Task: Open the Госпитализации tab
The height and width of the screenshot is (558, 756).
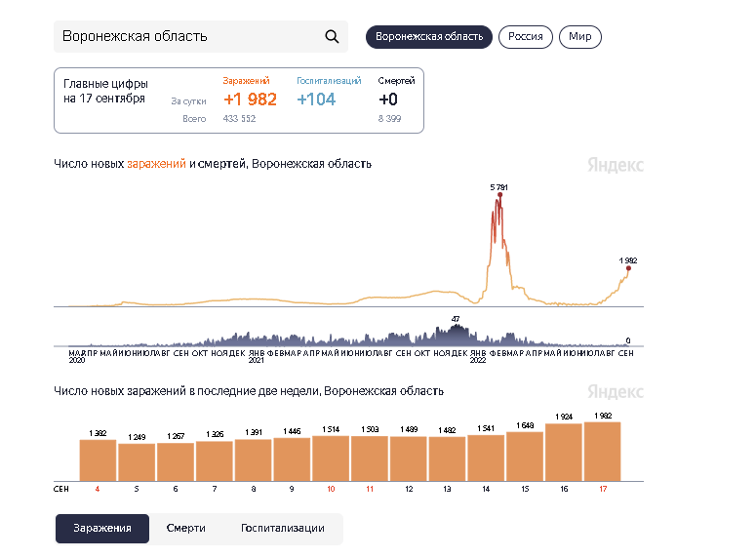Action: pos(282,528)
